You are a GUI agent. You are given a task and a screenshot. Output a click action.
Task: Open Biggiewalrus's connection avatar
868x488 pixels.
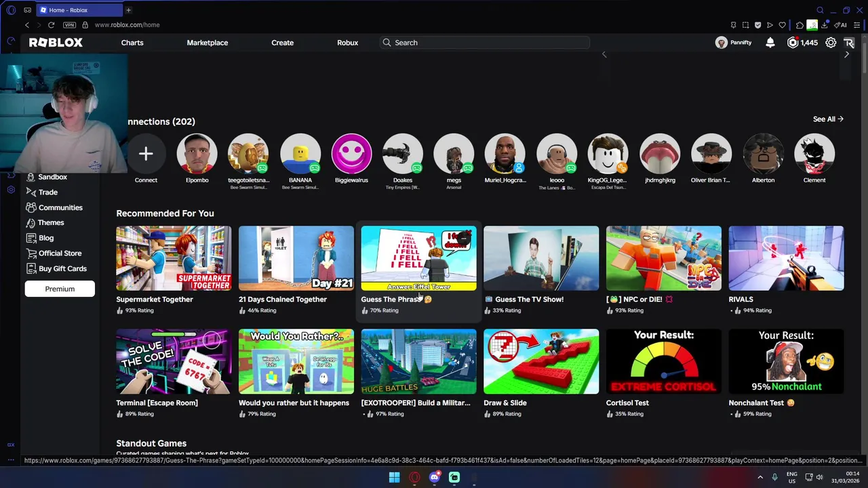[x=351, y=154]
